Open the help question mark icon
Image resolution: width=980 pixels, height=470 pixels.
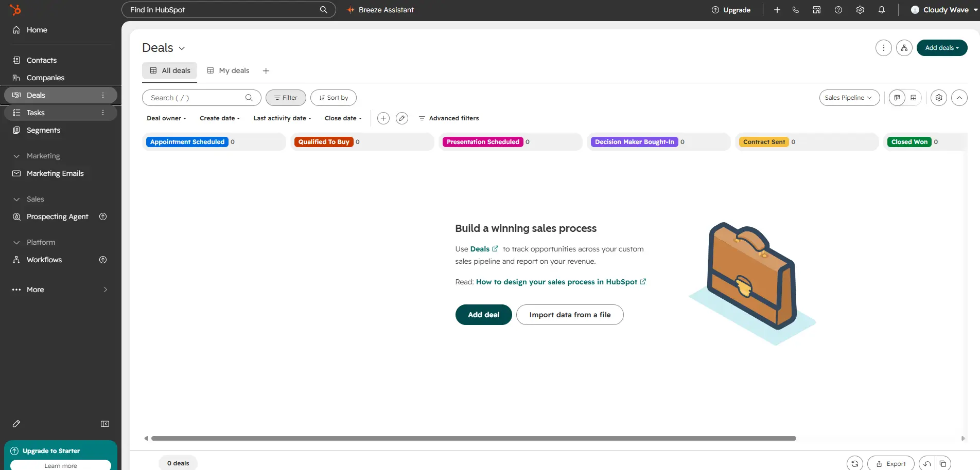[x=838, y=10]
